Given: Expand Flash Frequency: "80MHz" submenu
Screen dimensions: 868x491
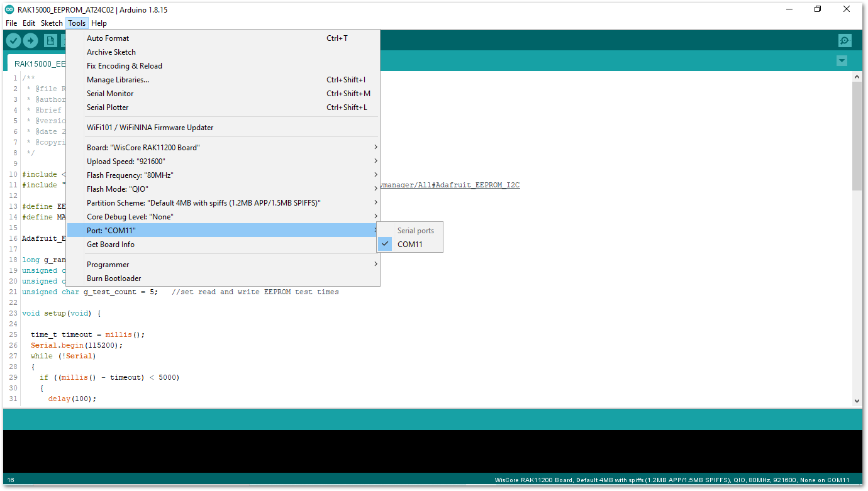Looking at the screenshot, I should (223, 175).
